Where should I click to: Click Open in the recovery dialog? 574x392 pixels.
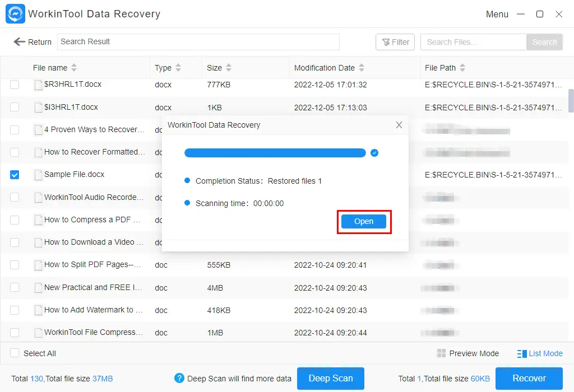pyautogui.click(x=363, y=222)
